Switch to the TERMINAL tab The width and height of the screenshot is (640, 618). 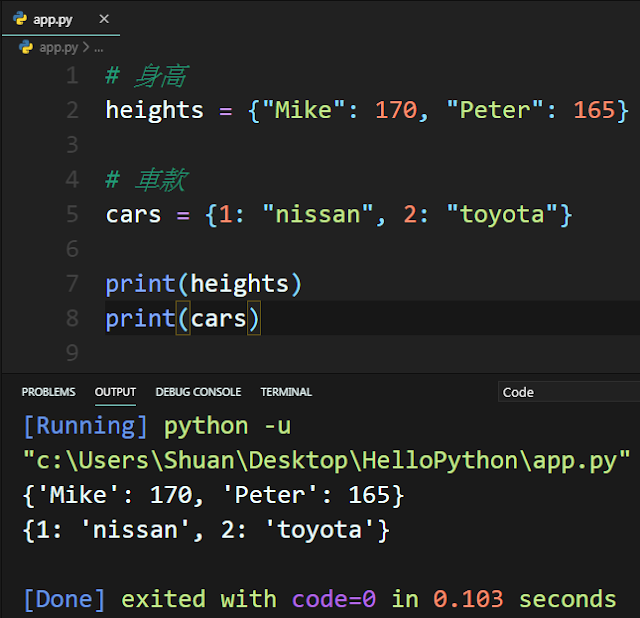[x=286, y=392]
